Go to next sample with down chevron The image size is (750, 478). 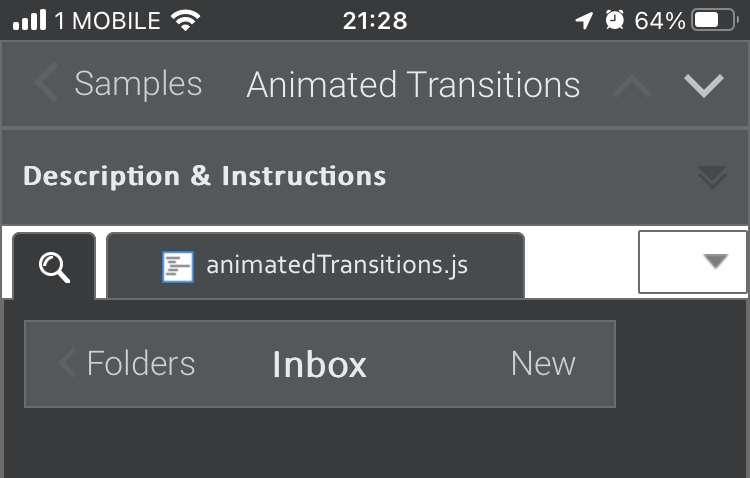[704, 86]
